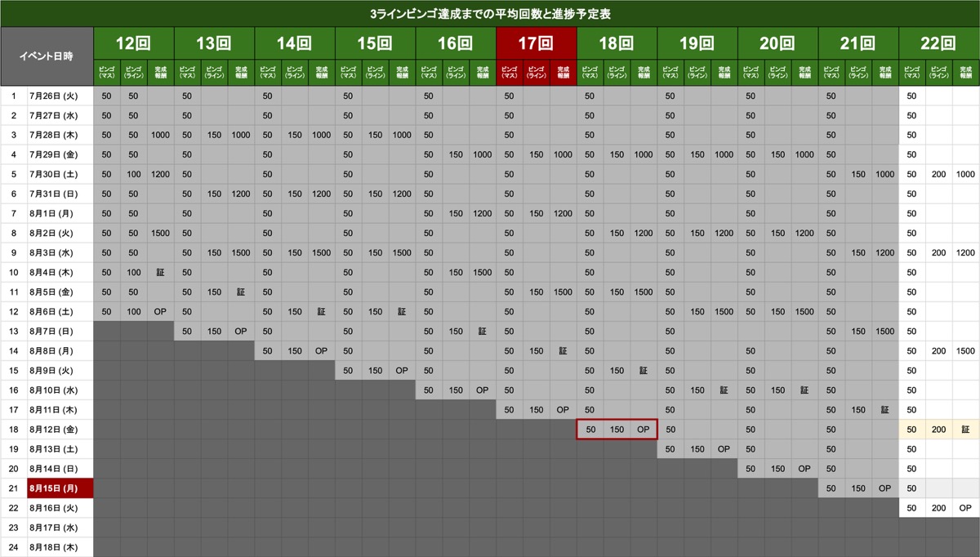Select the table title at the top

coord(490,14)
